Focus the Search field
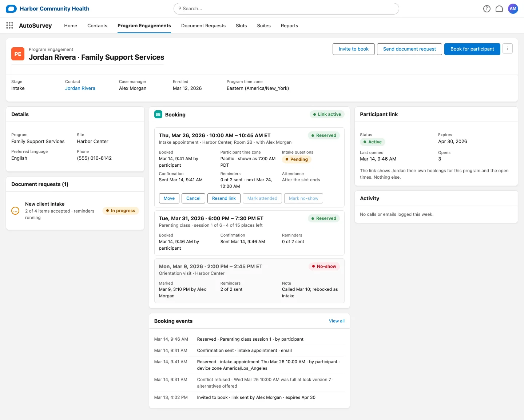524x420 pixels. click(286, 9)
